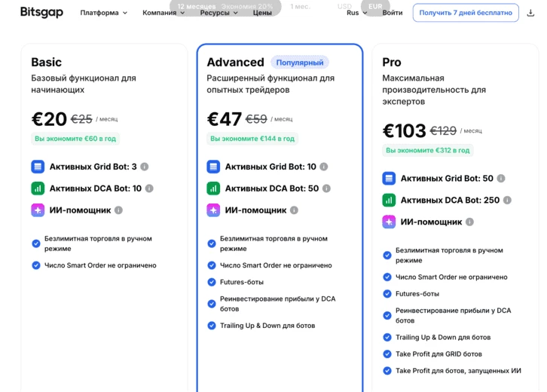Open the Rus language selector
Image resolution: width=547 pixels, height=392 pixels.
tap(357, 13)
